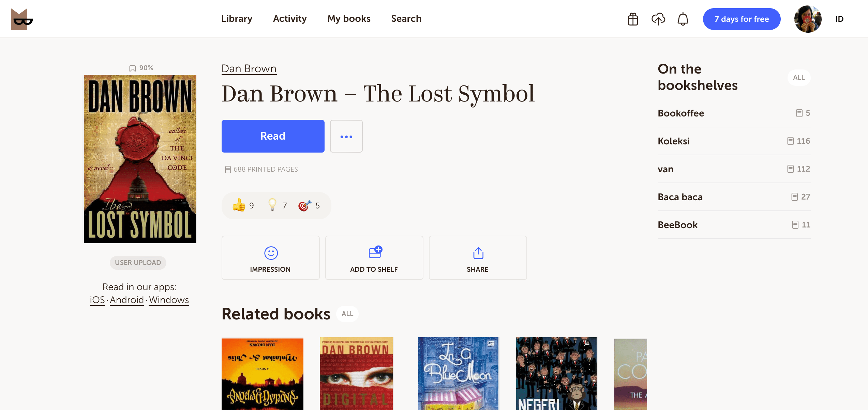Click the Add to Shelf button

click(374, 258)
